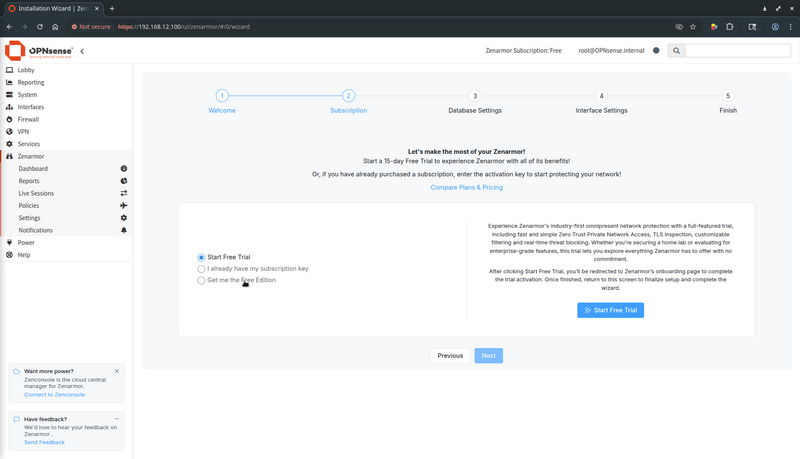Open a new browser tab
Image resolution: width=800 pixels, height=459 pixels.
pos(112,8)
